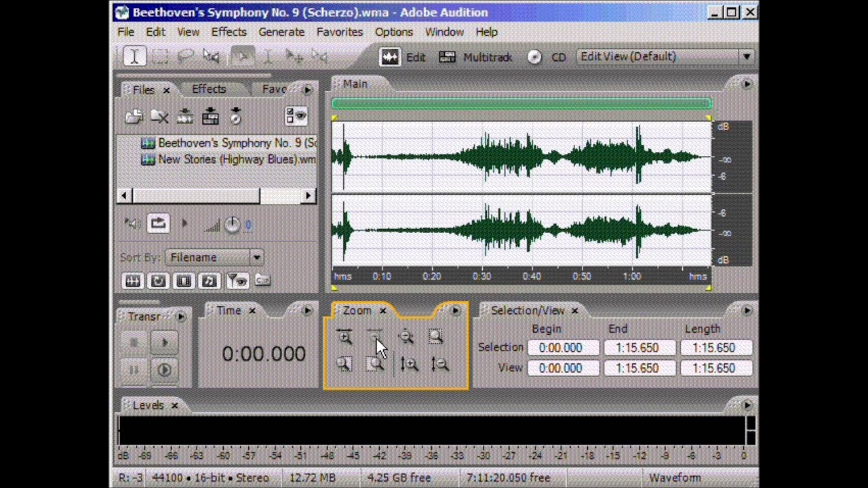868x488 pixels.
Task: Open the Main panel options arrow
Action: point(747,84)
